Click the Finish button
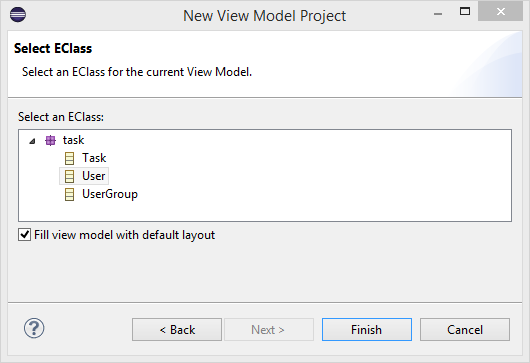 367,330
